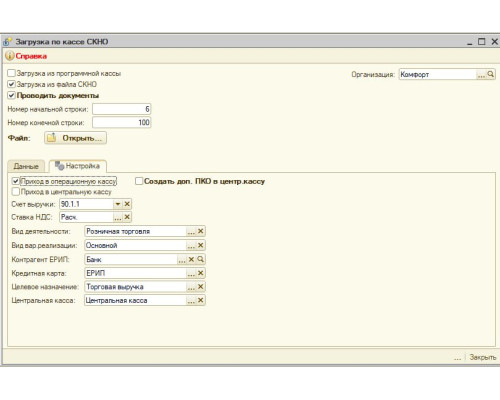Viewport: 500px width, 400px height.
Task: Open selection list for Организация field
Action: 481,74
